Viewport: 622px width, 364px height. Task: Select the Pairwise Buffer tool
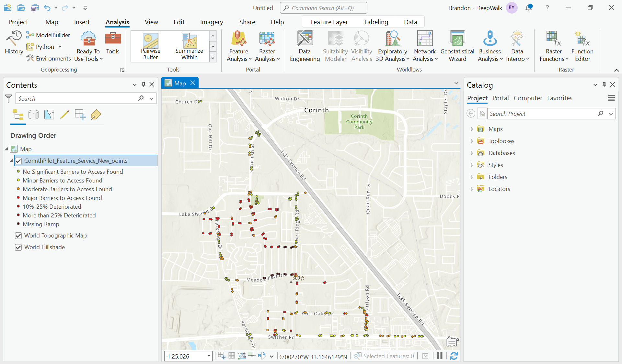[151, 45]
